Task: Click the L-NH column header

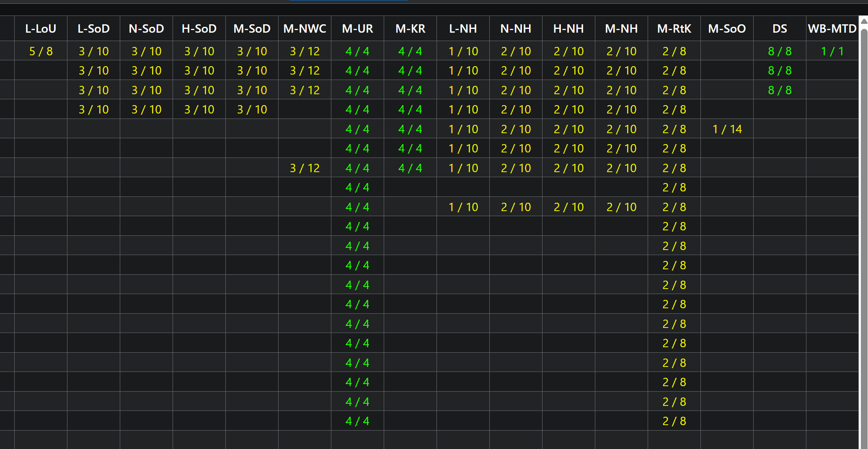Action: (x=463, y=28)
